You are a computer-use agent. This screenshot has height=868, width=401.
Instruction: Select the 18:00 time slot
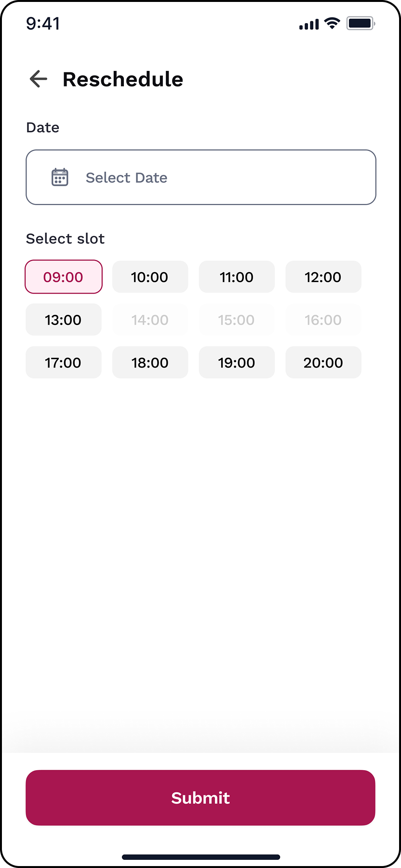pyautogui.click(x=150, y=363)
